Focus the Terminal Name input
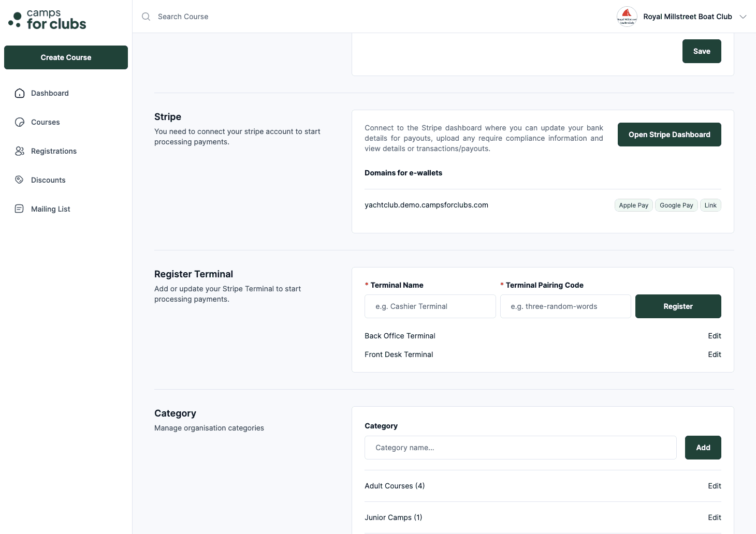The height and width of the screenshot is (534, 756). pos(430,306)
